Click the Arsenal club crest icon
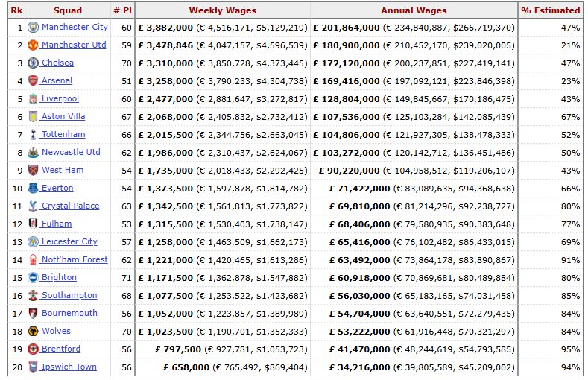 pyautogui.click(x=33, y=80)
